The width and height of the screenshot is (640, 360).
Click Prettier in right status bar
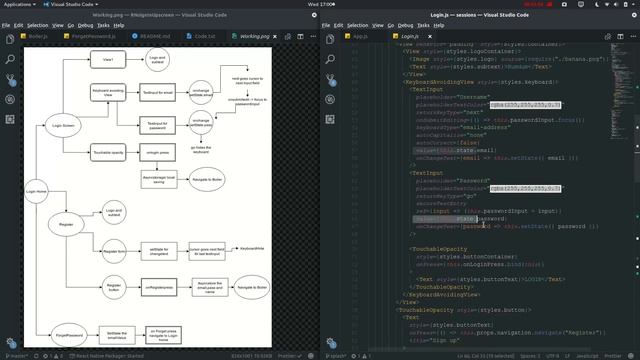[x=612, y=356]
